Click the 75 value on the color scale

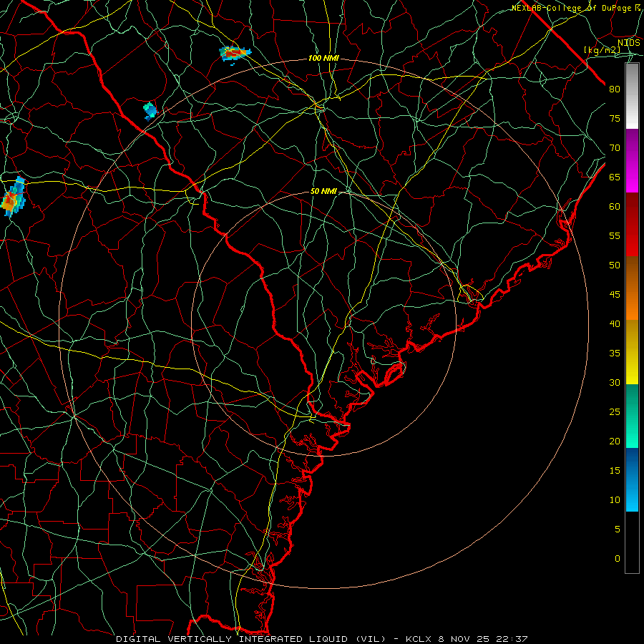click(615, 118)
